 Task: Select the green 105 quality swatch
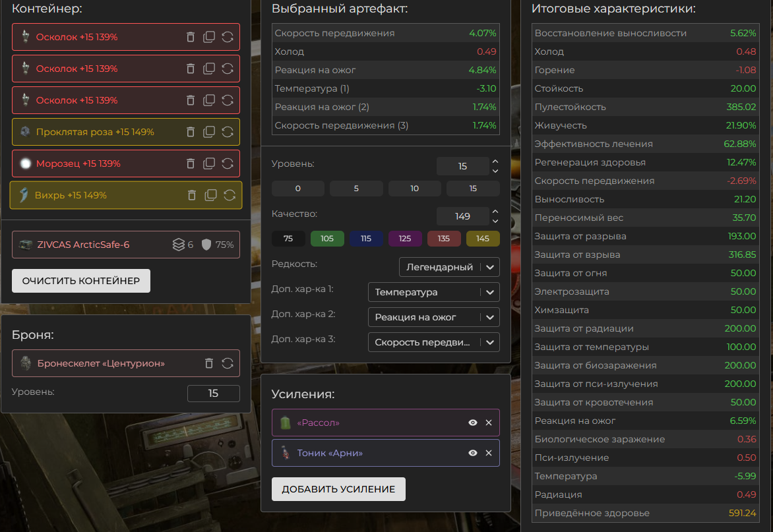[327, 239]
